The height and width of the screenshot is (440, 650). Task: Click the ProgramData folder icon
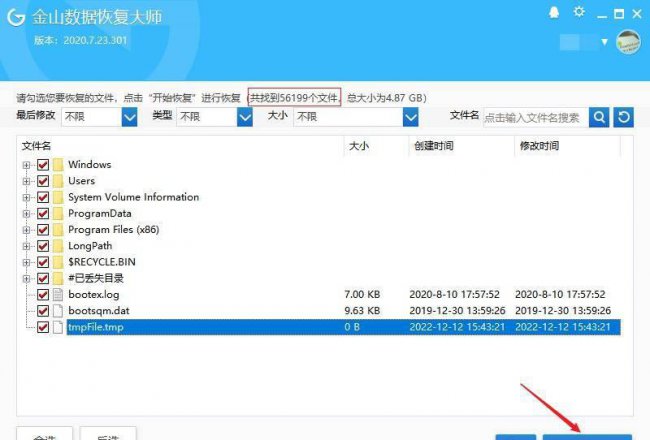[58, 214]
